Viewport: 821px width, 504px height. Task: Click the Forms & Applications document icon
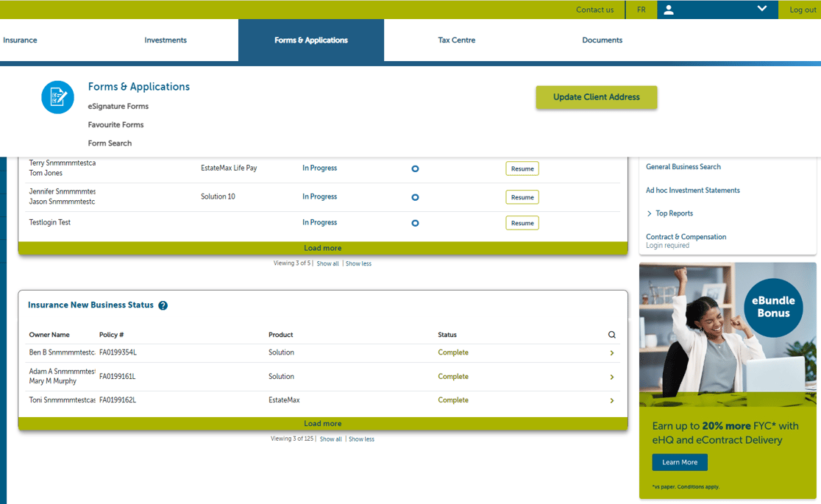57,97
